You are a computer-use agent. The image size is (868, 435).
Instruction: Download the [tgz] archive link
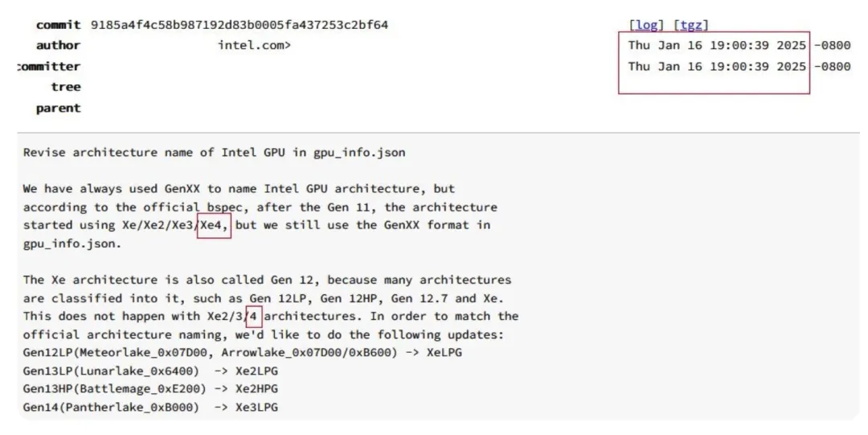click(690, 25)
